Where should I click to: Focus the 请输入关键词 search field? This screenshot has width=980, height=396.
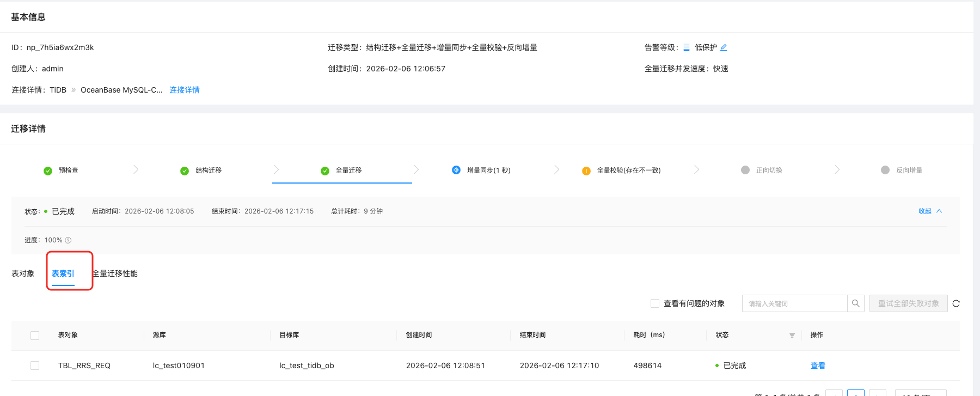(794, 303)
